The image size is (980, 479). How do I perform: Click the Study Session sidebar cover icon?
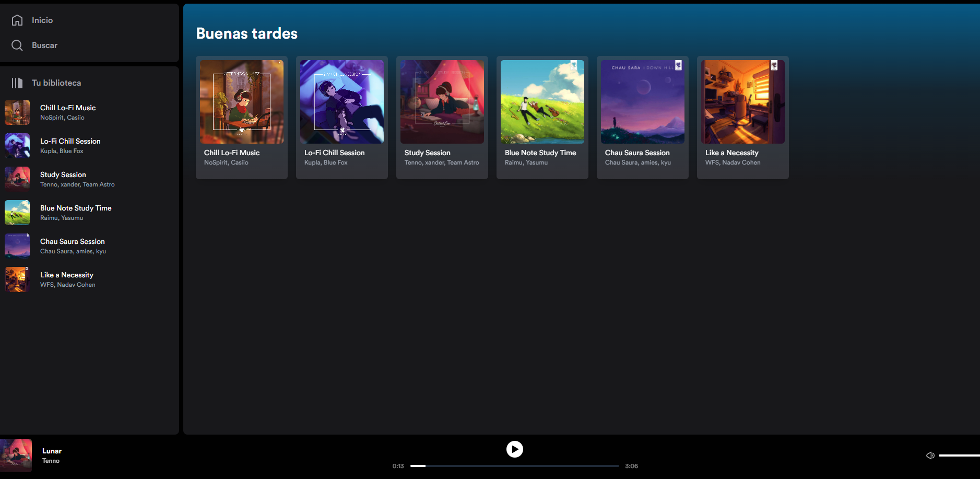point(17,179)
